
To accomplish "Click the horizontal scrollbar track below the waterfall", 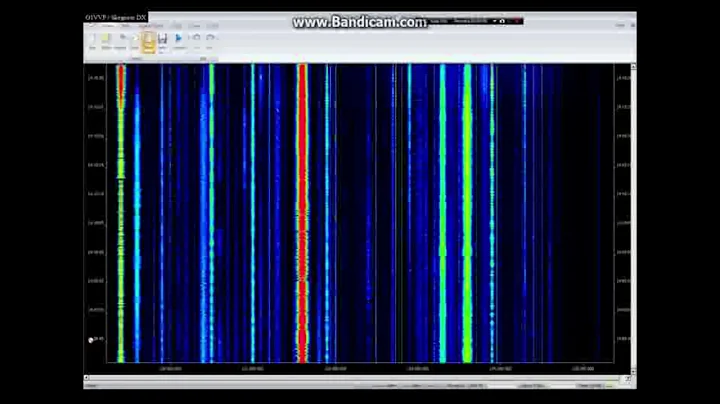I will coord(354,377).
